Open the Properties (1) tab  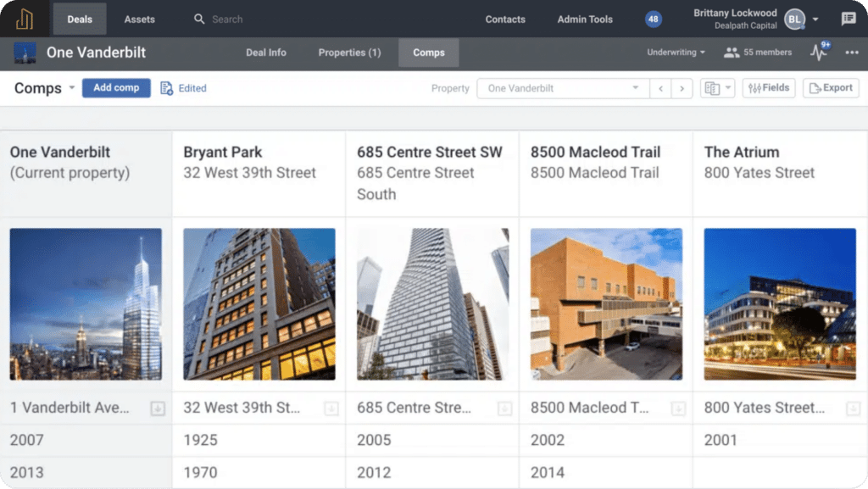[348, 52]
